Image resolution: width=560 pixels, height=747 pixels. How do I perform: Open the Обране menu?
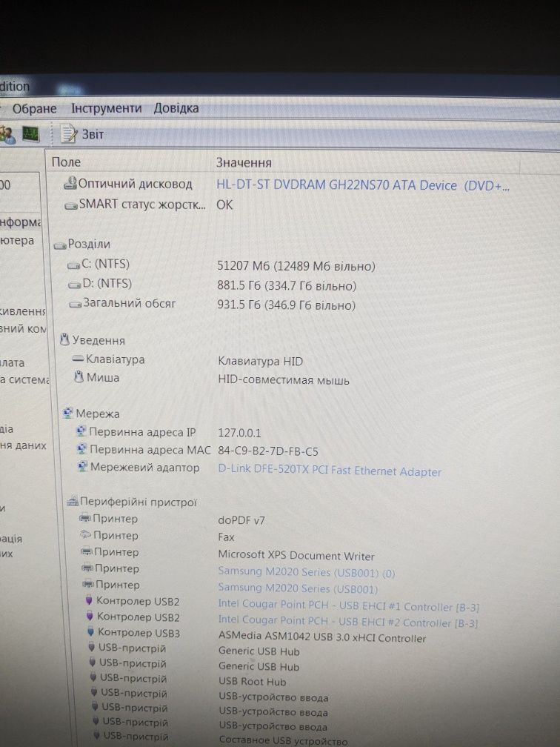click(34, 109)
